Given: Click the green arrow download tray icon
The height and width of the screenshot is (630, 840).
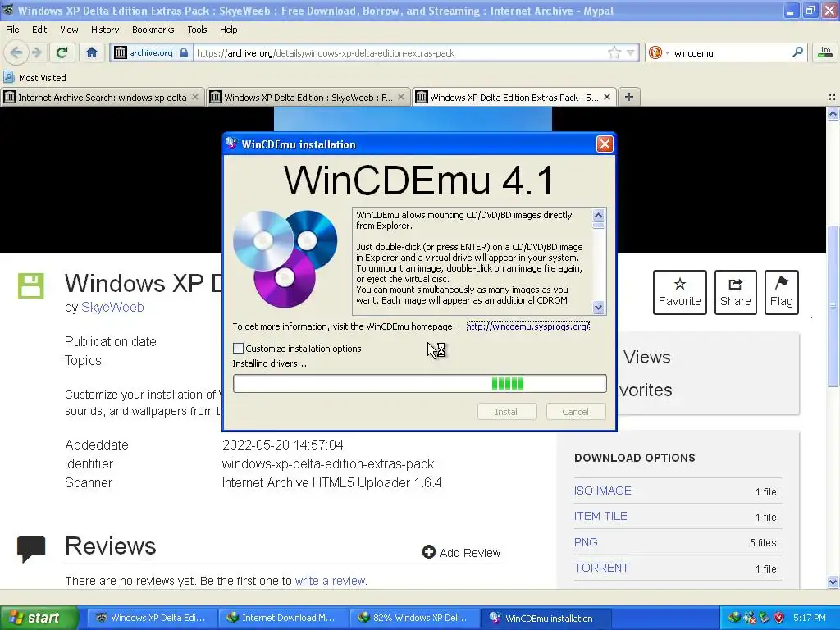Looking at the screenshot, I should tap(764, 618).
